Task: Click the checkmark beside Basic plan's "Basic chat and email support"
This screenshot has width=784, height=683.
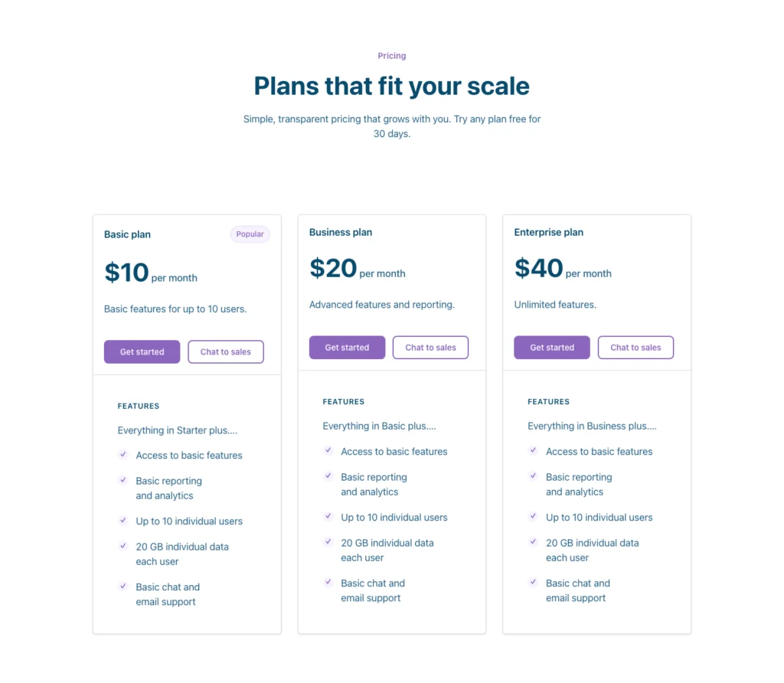Action: click(123, 587)
